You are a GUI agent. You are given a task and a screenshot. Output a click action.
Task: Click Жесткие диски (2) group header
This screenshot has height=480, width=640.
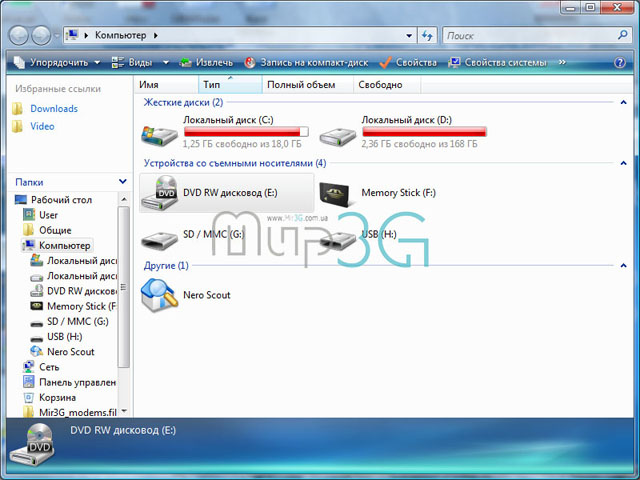coord(183,102)
